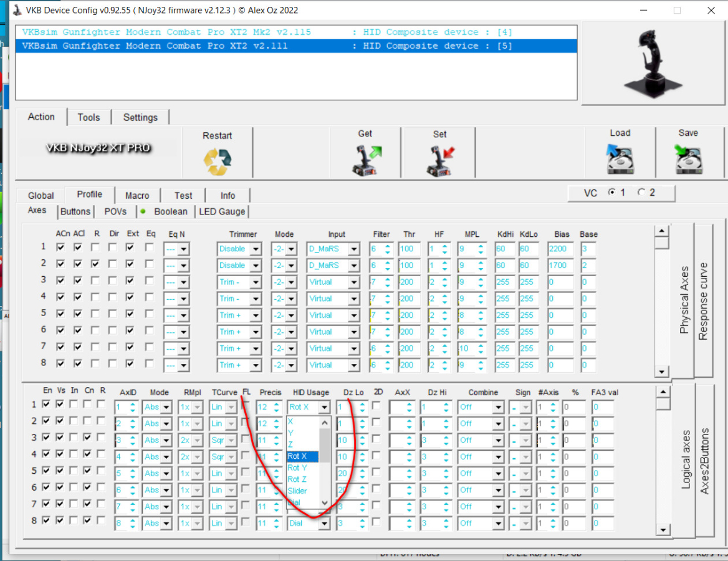Click Precis spinner arrows for logical axis 1
The width and height of the screenshot is (728, 561).
(276, 408)
